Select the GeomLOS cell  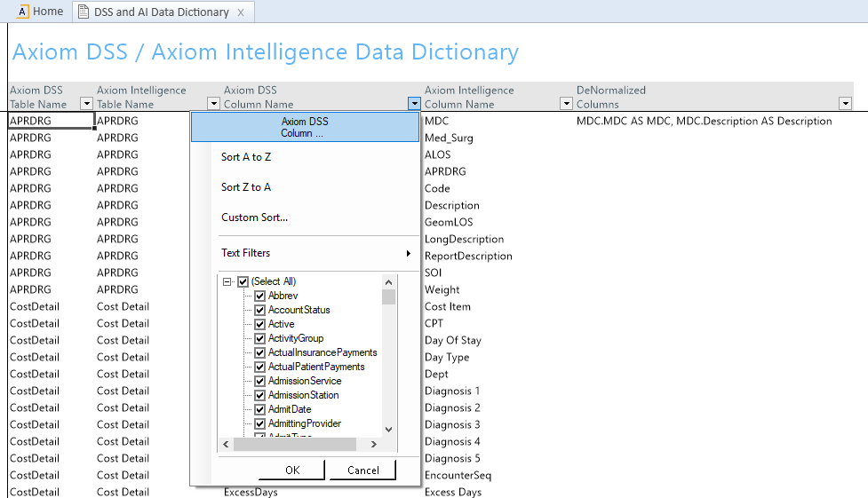pyautogui.click(x=449, y=222)
